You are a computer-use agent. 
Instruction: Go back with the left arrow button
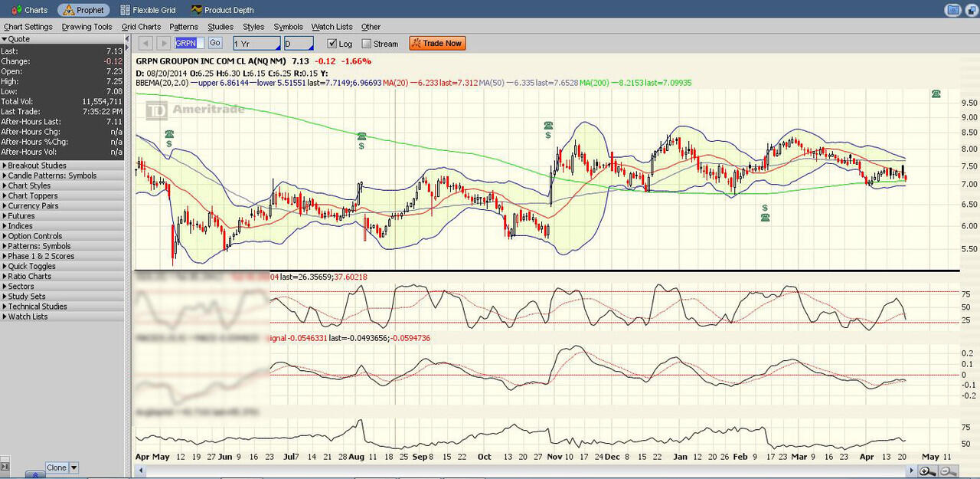[x=145, y=44]
